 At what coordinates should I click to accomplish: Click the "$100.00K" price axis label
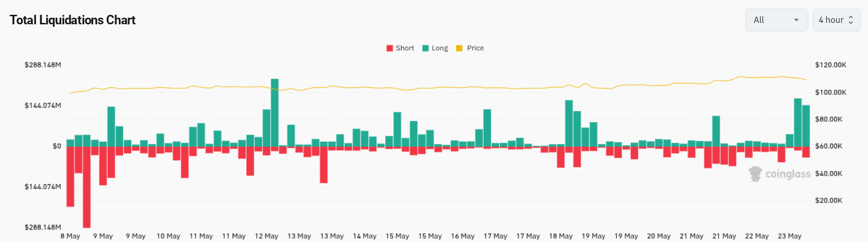click(831, 92)
